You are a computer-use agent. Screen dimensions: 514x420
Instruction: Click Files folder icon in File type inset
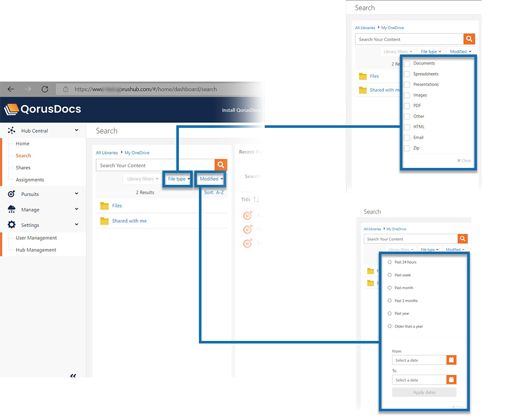pos(362,77)
